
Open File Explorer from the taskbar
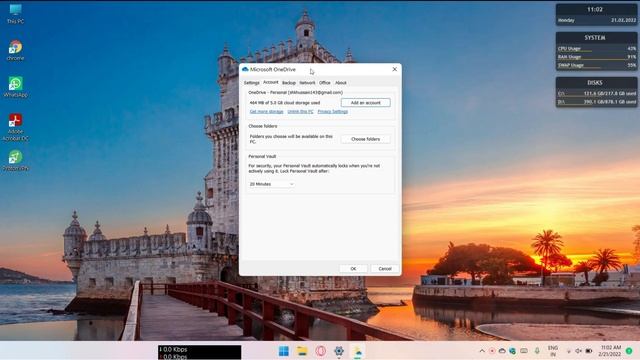click(302, 351)
